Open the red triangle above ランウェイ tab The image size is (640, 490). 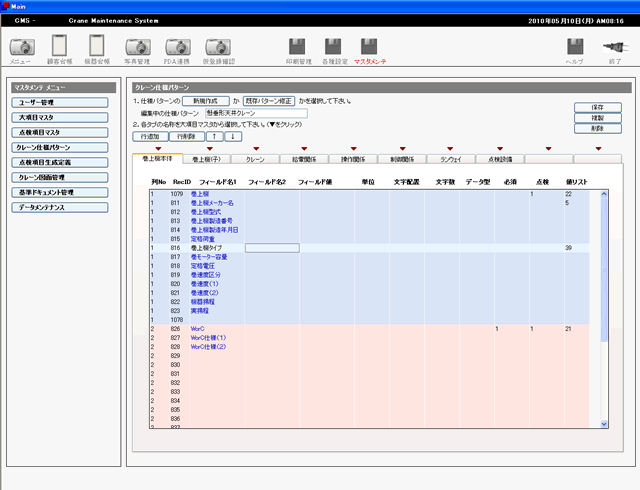tap(450, 149)
